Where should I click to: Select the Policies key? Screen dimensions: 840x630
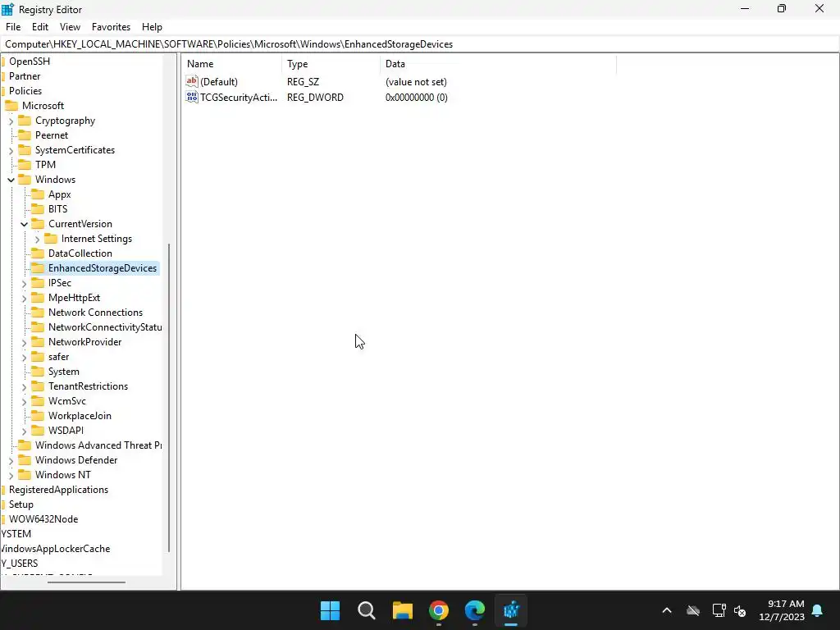click(x=25, y=90)
